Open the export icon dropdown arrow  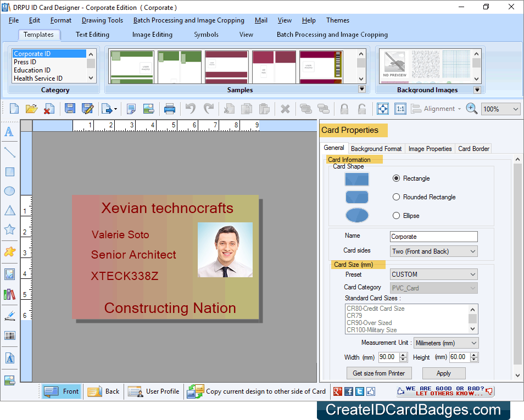(116, 109)
